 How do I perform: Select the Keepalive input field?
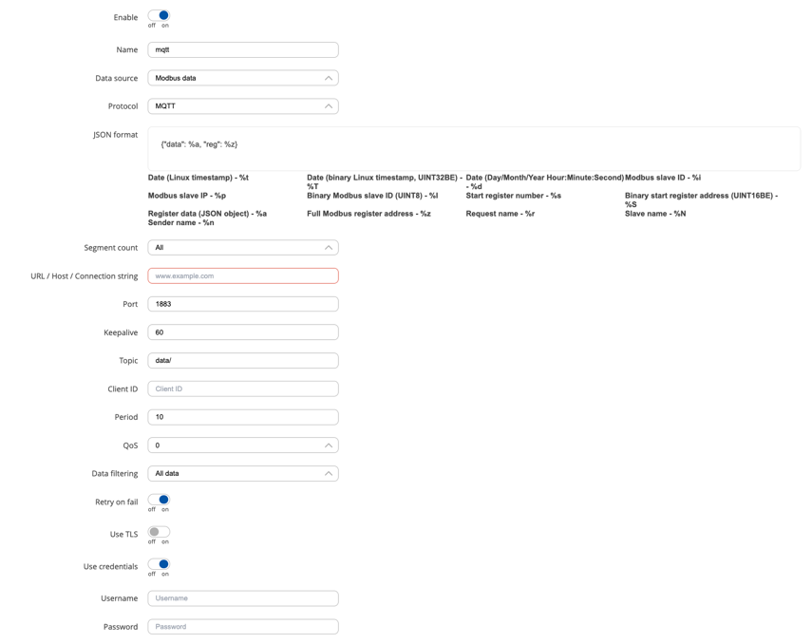coord(242,332)
